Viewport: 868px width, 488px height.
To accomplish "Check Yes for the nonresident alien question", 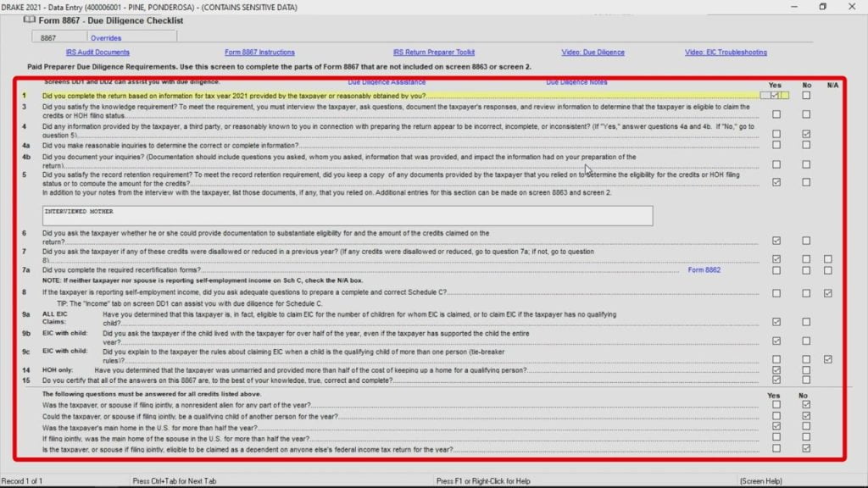I will coord(776,405).
